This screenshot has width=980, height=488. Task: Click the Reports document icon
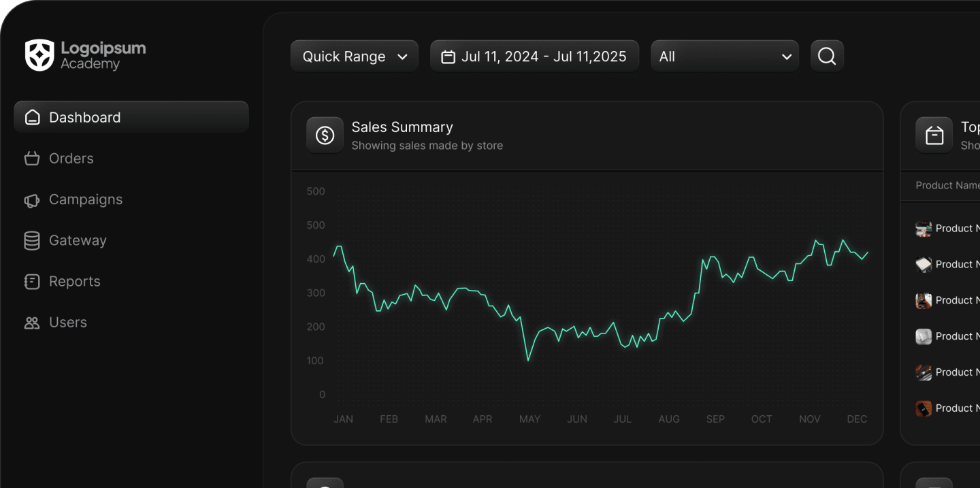(x=32, y=282)
